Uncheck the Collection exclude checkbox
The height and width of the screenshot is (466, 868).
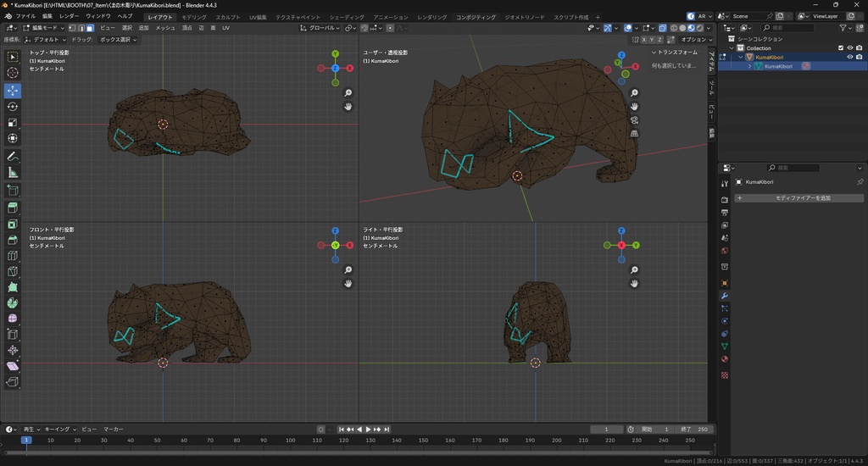pyautogui.click(x=841, y=48)
